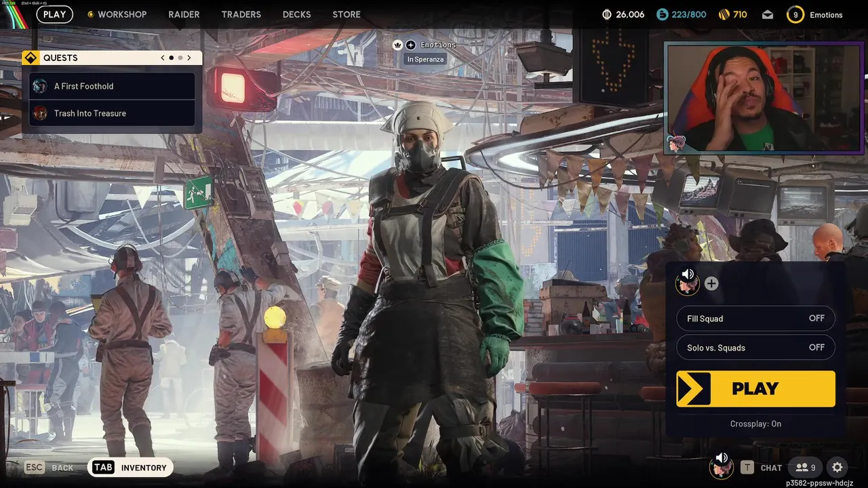Open the TRADERS tab
This screenshot has height=488, width=868.
pos(241,14)
